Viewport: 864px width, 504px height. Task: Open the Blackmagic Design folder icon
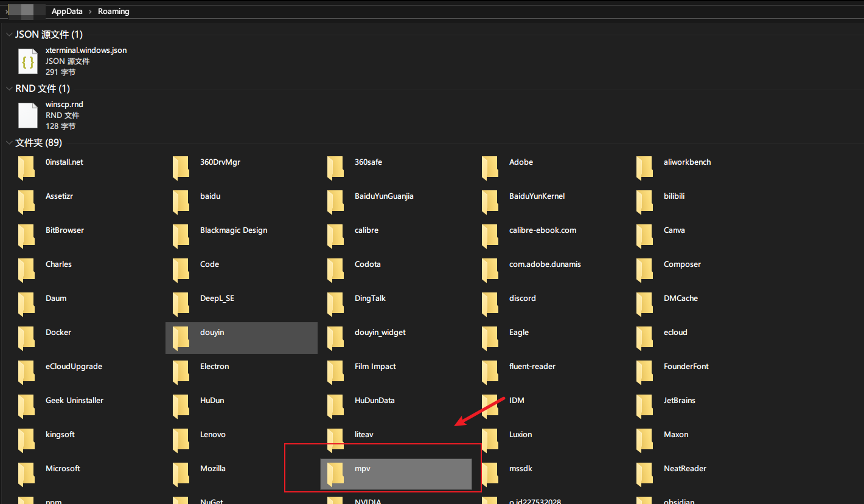click(181, 236)
